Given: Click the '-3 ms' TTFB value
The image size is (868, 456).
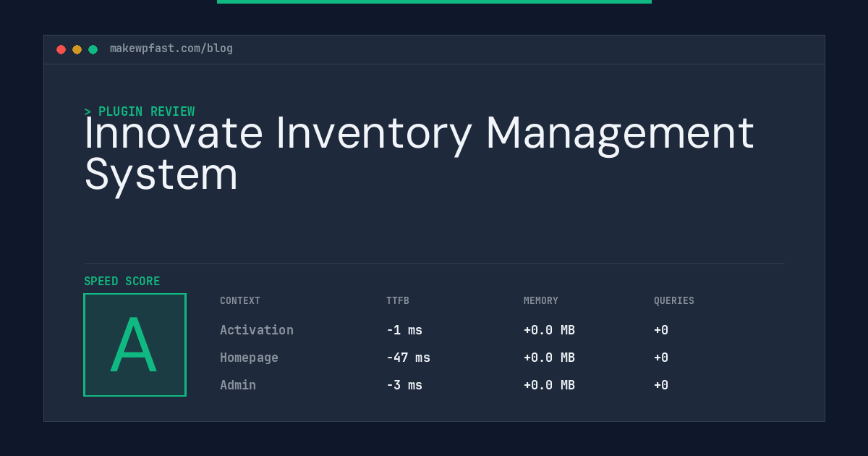Looking at the screenshot, I should [404, 385].
